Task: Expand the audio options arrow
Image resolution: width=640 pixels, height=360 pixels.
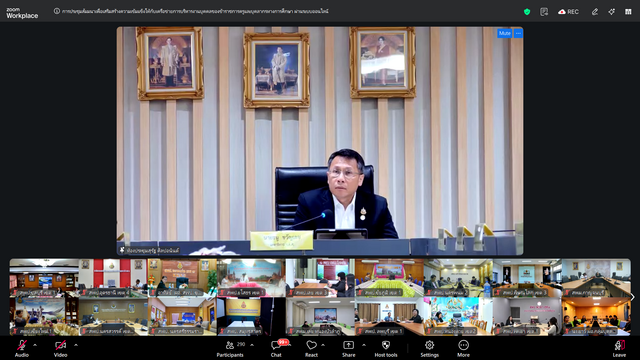Action: 35,345
